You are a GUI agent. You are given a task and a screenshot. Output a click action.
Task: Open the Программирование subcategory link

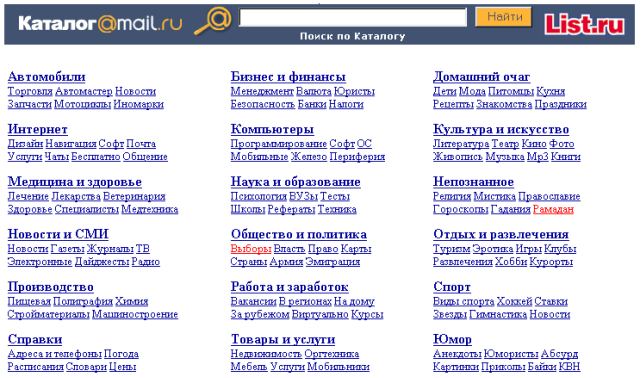pos(279,144)
